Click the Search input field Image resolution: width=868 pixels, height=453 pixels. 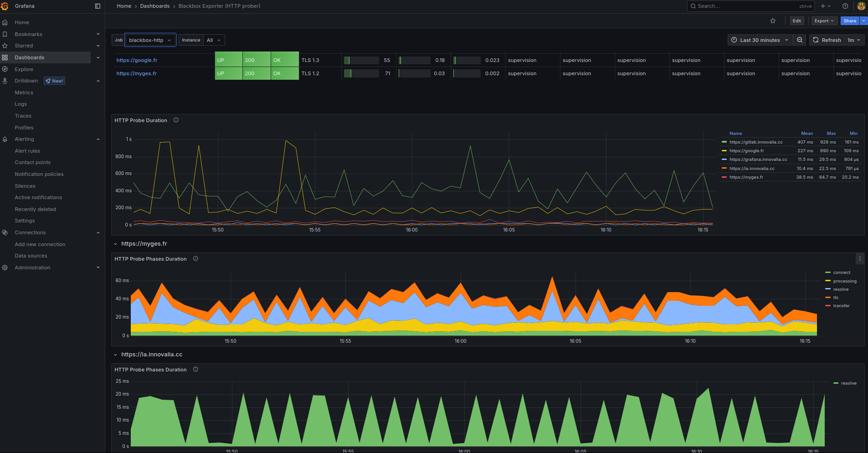747,6
